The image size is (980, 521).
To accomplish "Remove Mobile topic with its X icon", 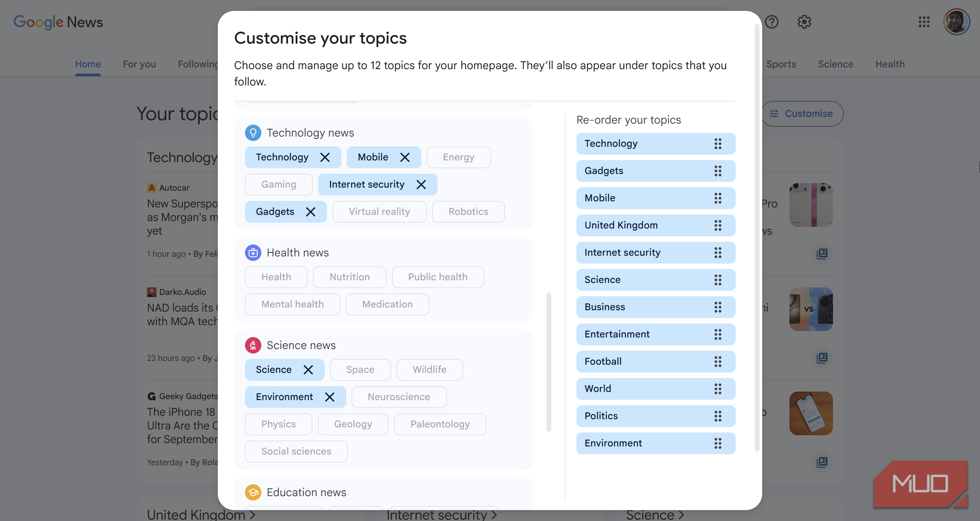I will click(x=405, y=157).
